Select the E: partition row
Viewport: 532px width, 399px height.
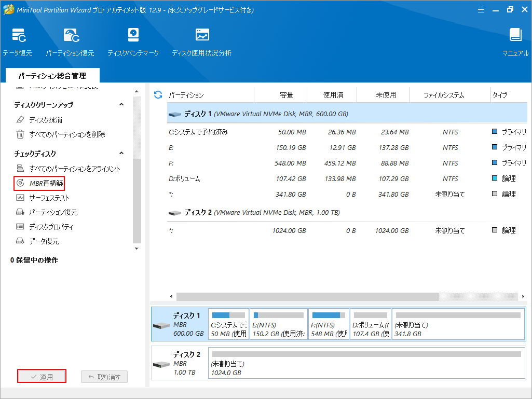(x=347, y=147)
